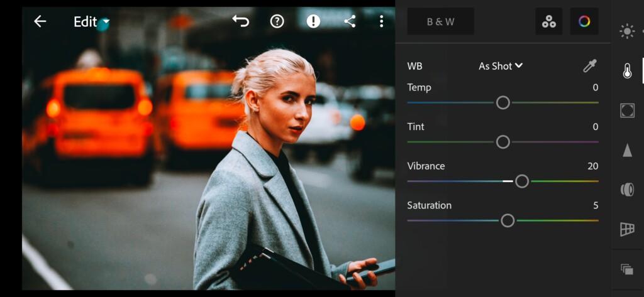Open the three-dot overflow menu
This screenshot has width=644, height=297.
[382, 21]
